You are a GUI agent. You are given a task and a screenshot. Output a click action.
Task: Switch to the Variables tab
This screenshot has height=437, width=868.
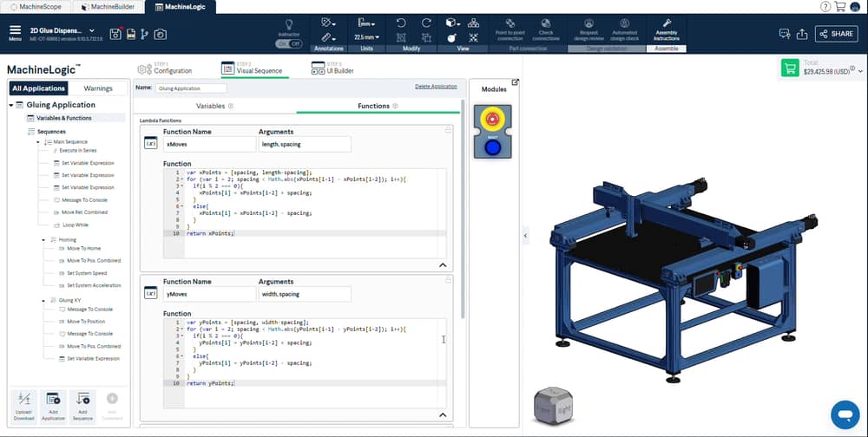pos(214,106)
